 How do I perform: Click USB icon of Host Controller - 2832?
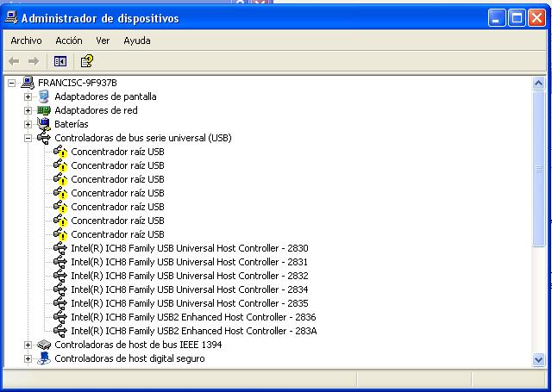click(60, 276)
